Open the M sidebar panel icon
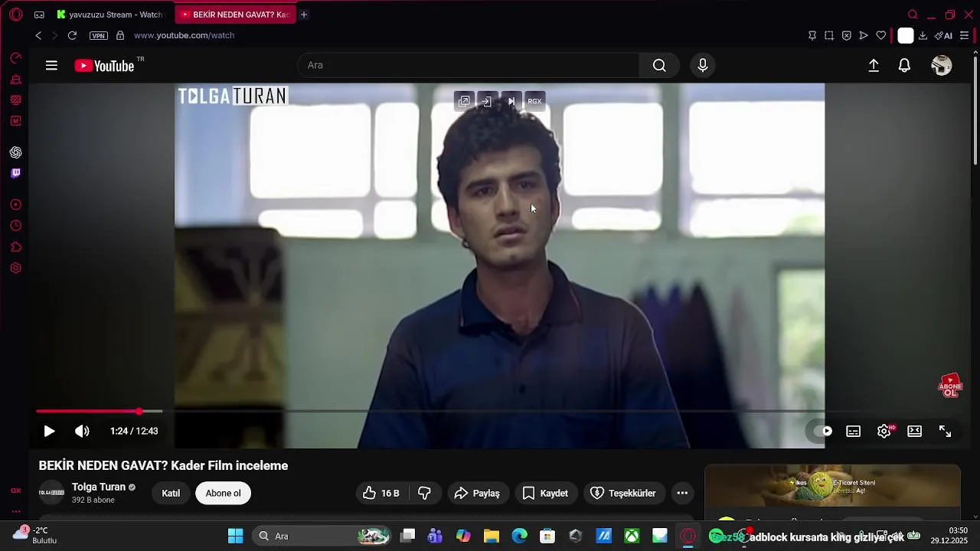The height and width of the screenshot is (551, 980). (15, 121)
